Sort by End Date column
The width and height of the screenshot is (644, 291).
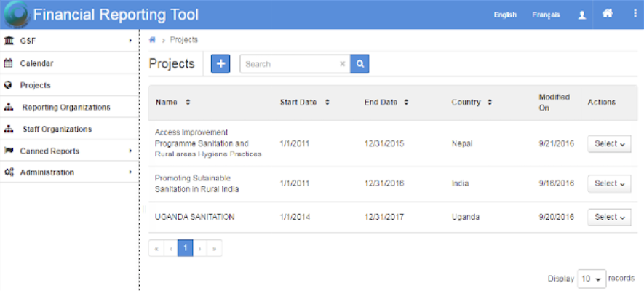click(x=406, y=103)
